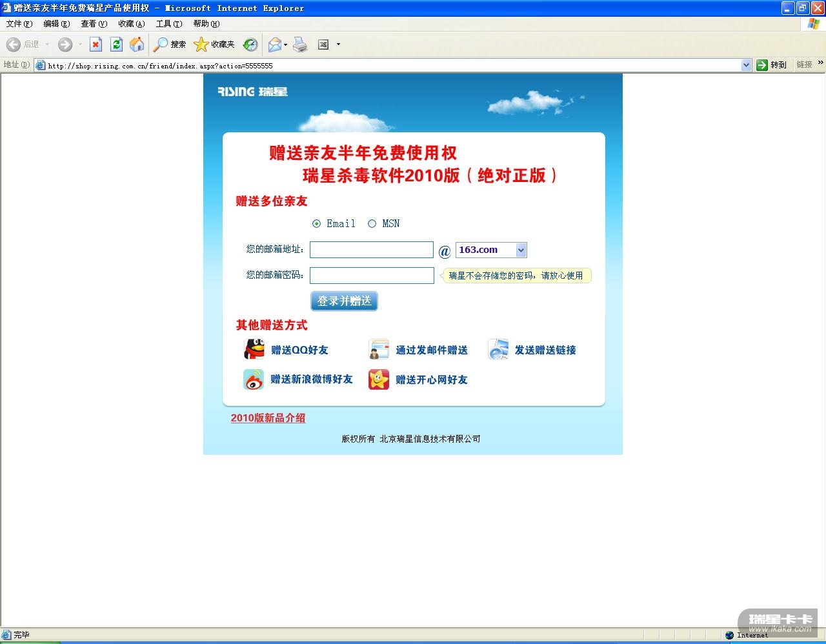Viewport: 826px width, 644px height.
Task: Click the 其他赠送方式 heading
Action: [x=272, y=325]
